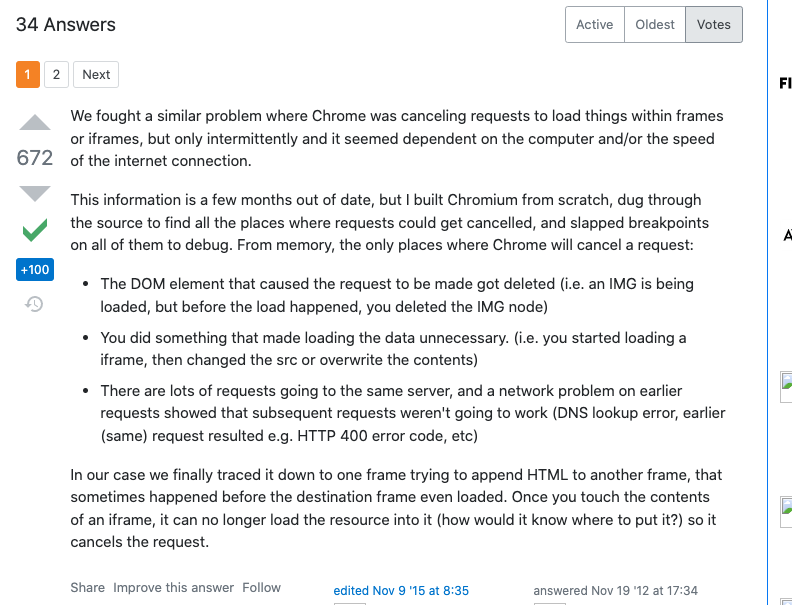Sort answers by Active
Image resolution: width=792 pixels, height=605 pixels.
[x=595, y=25]
